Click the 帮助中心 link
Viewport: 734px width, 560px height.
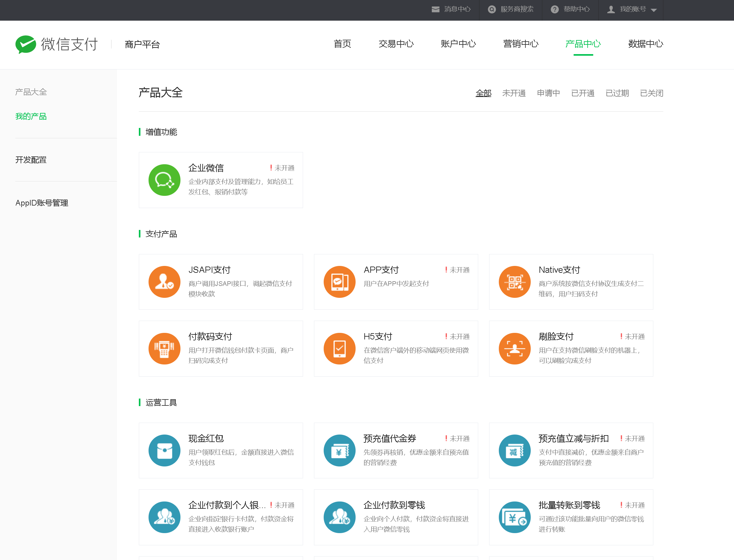(x=577, y=9)
